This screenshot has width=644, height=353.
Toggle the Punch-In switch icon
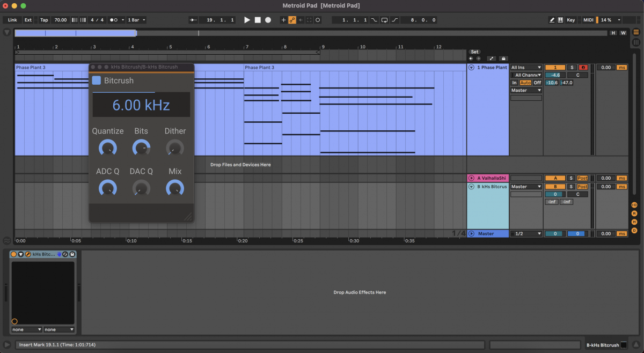(x=374, y=20)
